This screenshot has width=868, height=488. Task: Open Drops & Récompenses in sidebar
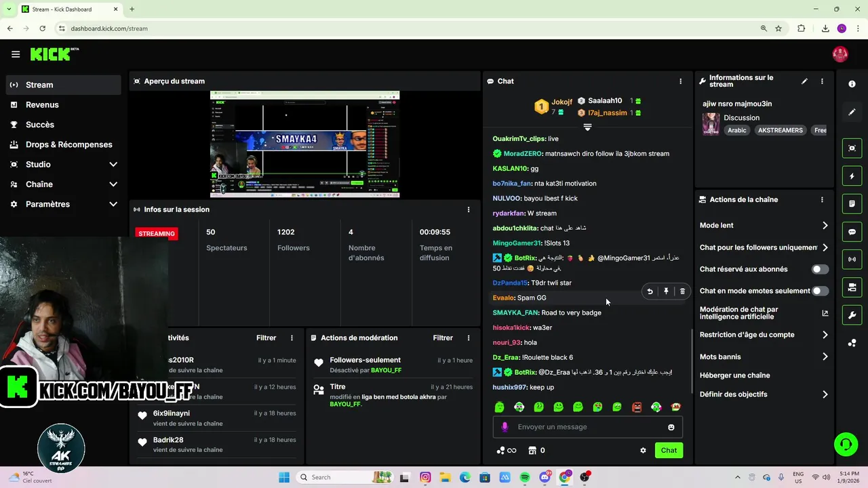click(x=64, y=144)
